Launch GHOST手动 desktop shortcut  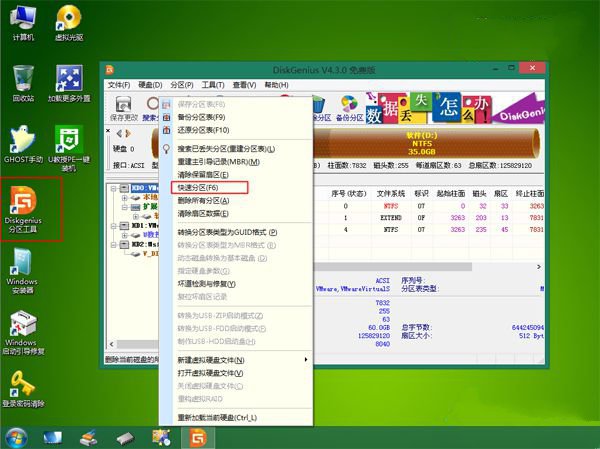23,145
